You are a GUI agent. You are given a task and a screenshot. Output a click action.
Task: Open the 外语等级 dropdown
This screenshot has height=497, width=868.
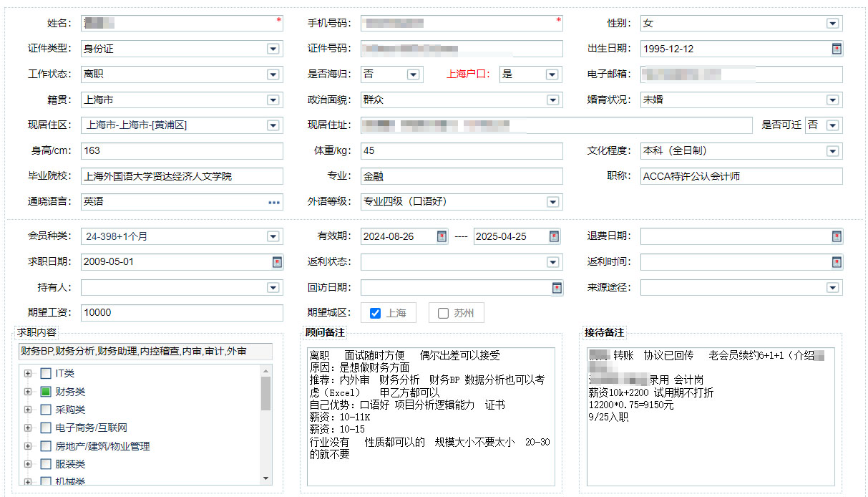[x=552, y=202]
